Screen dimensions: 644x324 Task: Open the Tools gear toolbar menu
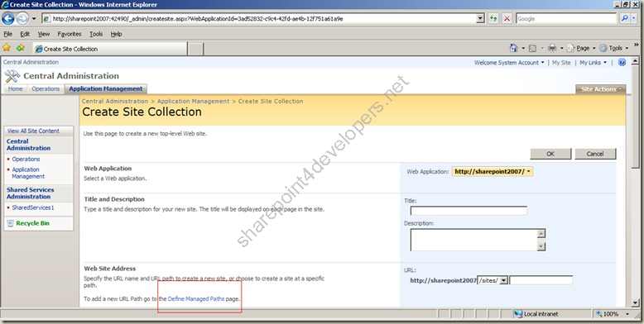(613, 48)
